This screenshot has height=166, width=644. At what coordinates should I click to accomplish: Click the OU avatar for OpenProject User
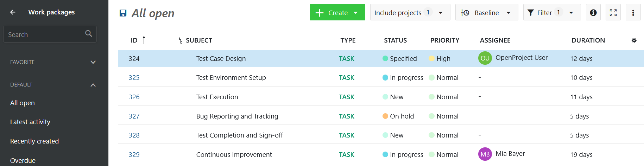tap(485, 58)
